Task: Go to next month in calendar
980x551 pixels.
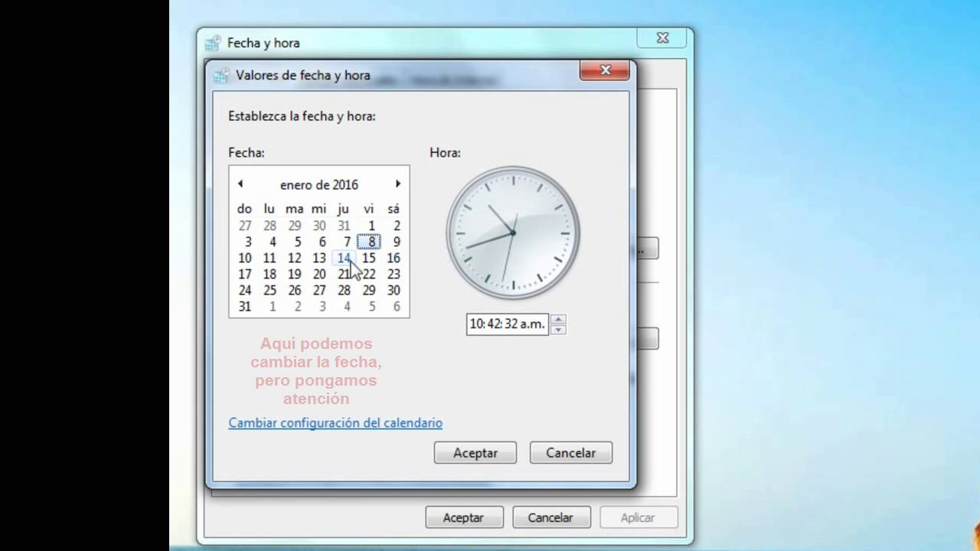Action: coord(398,184)
